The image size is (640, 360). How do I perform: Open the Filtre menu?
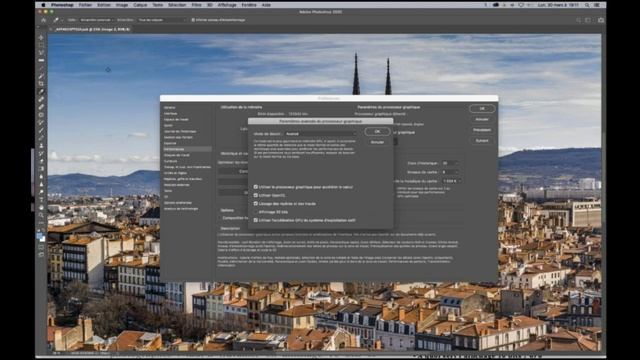196,5
